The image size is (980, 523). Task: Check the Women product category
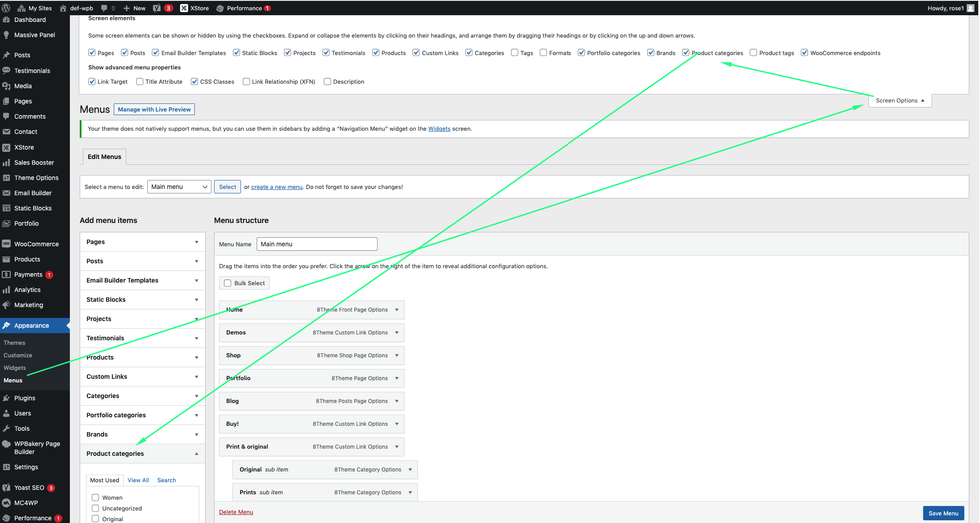coord(95,497)
